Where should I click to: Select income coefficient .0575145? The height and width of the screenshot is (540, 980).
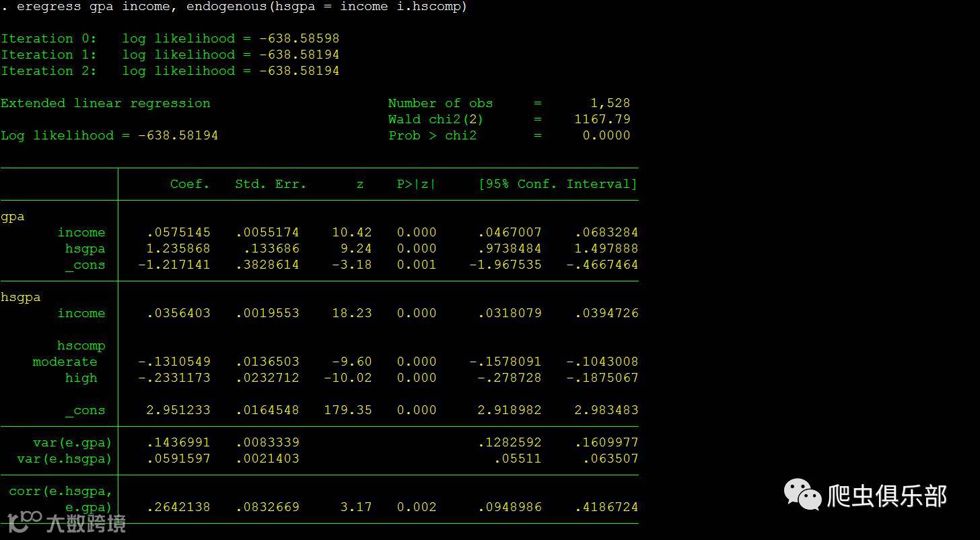(178, 232)
